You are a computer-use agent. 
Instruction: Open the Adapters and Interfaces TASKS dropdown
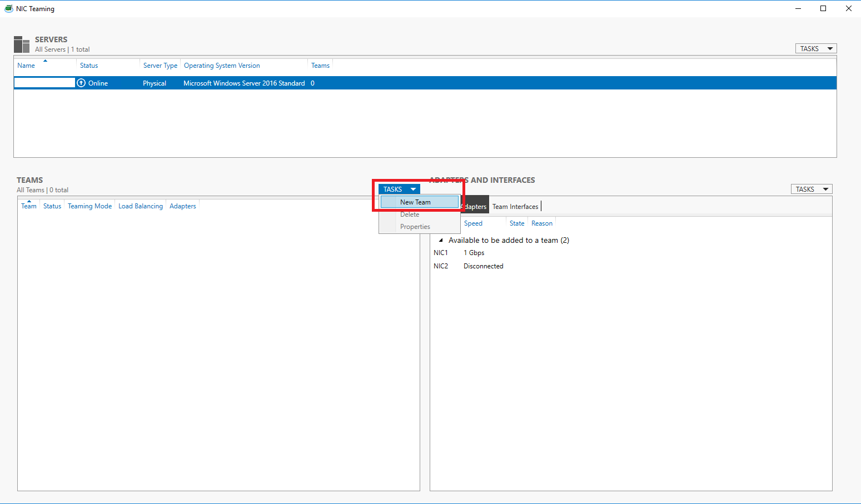[812, 189]
